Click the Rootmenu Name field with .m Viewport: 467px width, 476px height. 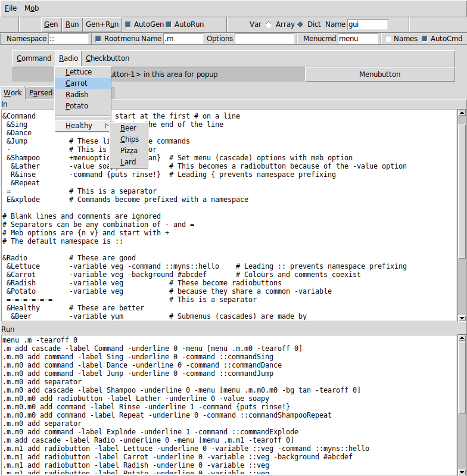pyautogui.click(x=183, y=39)
